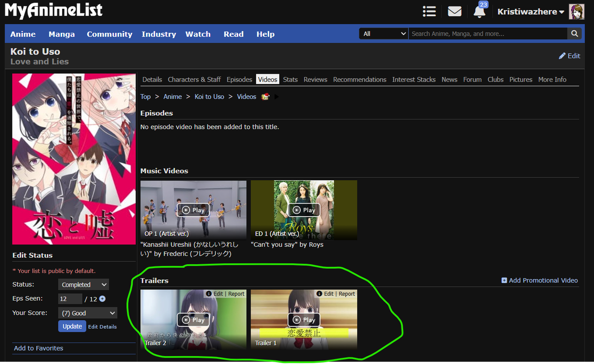Screen dimensions: 594x364
Task: Click the user profile avatar
Action: (577, 12)
